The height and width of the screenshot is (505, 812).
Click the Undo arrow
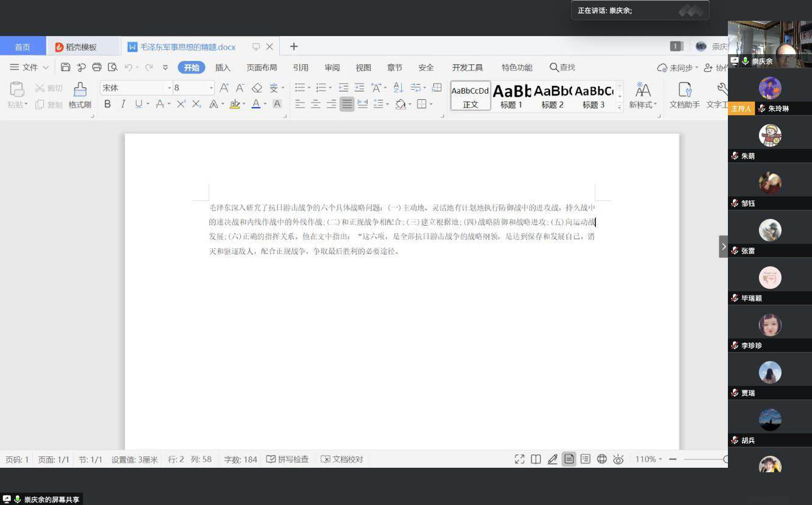pos(128,68)
